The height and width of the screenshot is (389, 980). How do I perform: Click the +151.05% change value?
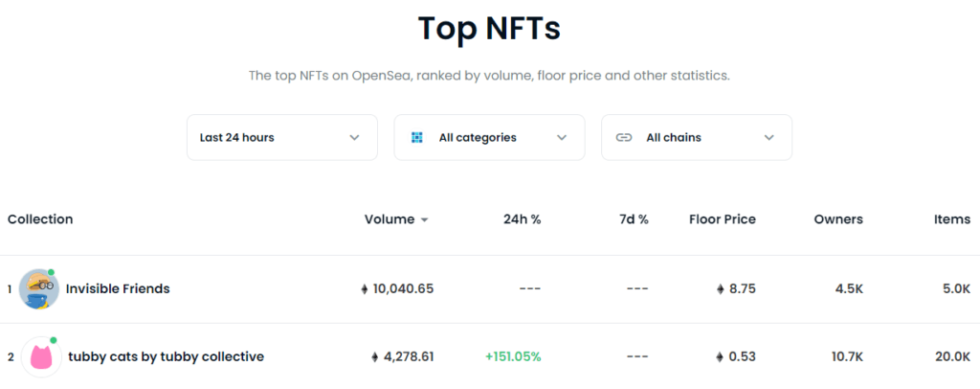tap(513, 357)
